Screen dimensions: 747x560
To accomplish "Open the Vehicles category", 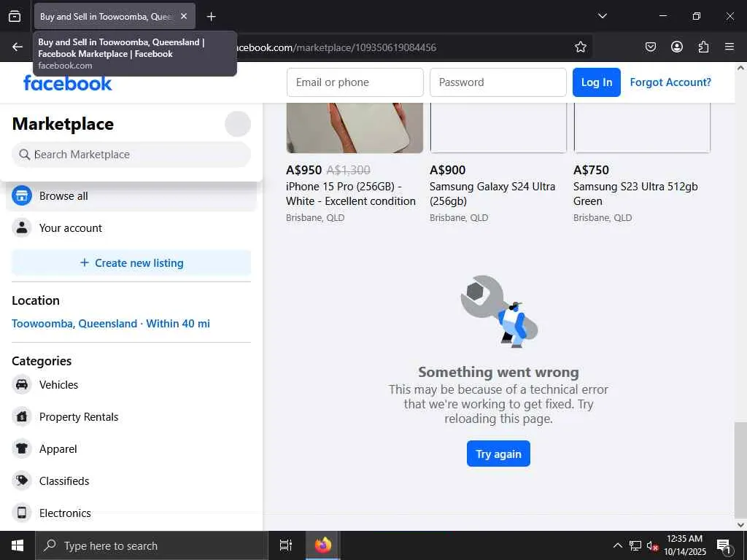I will click(131, 384).
